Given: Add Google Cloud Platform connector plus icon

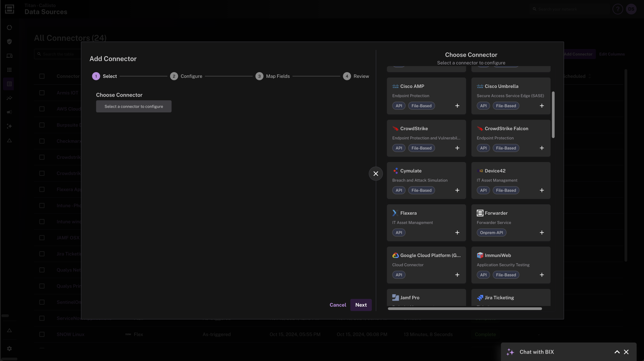Looking at the screenshot, I should tap(457, 275).
